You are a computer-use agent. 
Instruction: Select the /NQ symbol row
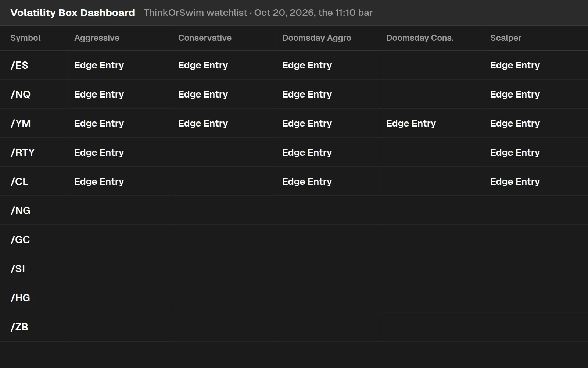[294, 94]
